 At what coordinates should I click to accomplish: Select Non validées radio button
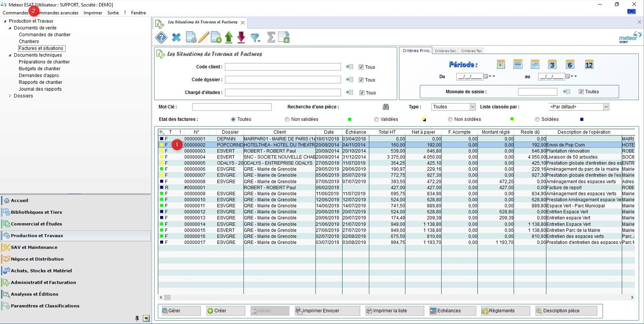pos(287,119)
